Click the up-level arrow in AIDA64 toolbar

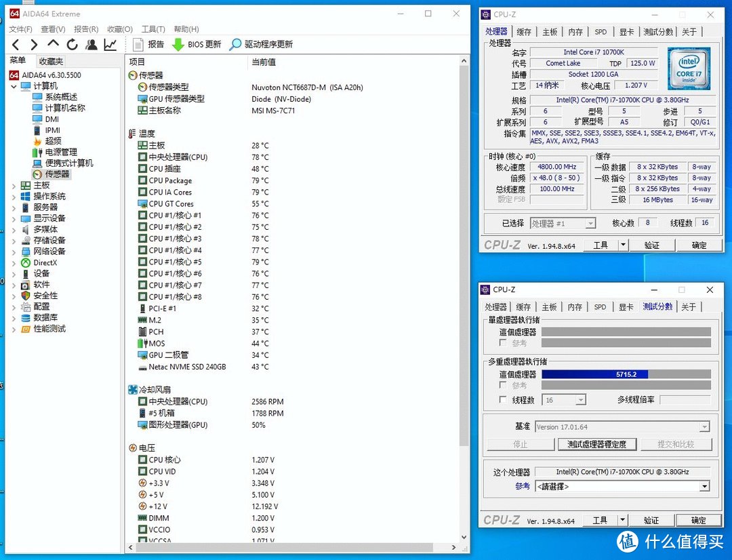[54, 43]
